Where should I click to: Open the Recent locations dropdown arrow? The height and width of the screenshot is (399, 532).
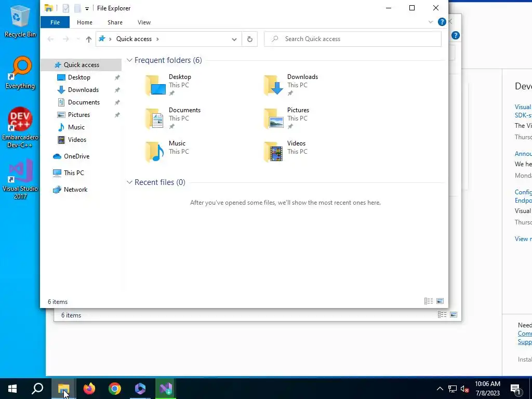(78, 39)
